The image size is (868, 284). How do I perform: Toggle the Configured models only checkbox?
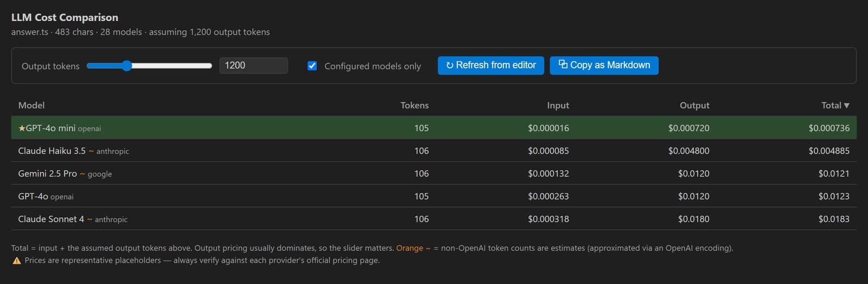[312, 66]
